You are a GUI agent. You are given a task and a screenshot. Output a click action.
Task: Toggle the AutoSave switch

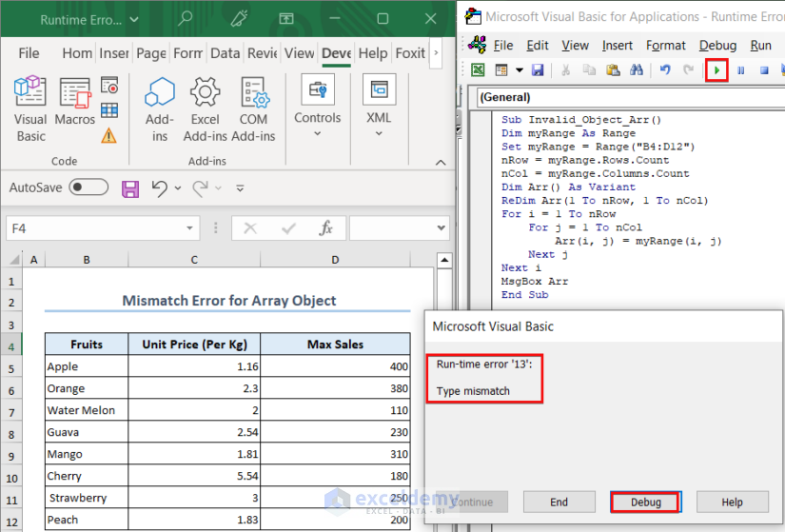(x=88, y=187)
